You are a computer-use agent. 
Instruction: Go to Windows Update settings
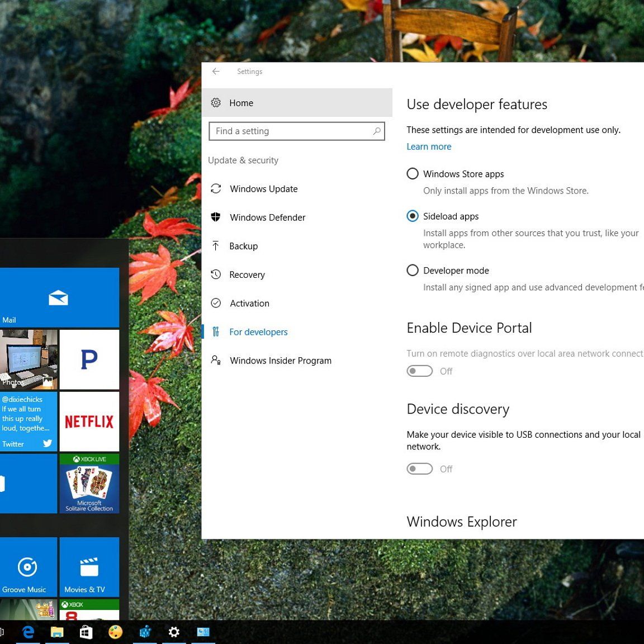pos(263,189)
